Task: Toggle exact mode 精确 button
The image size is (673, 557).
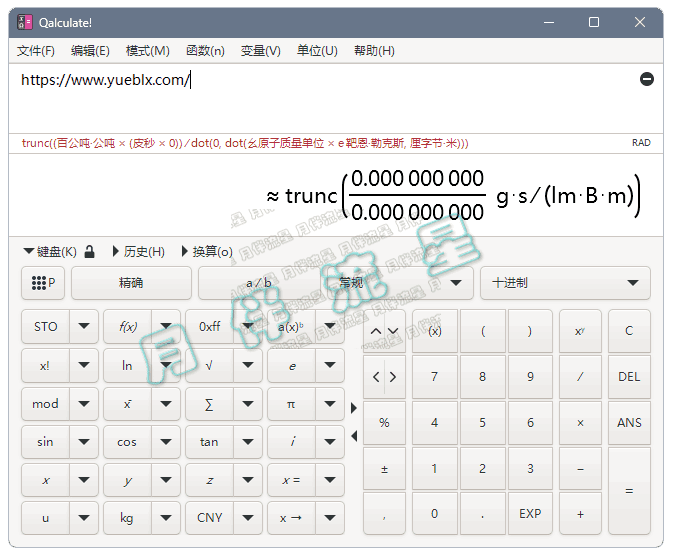Action: (x=131, y=283)
